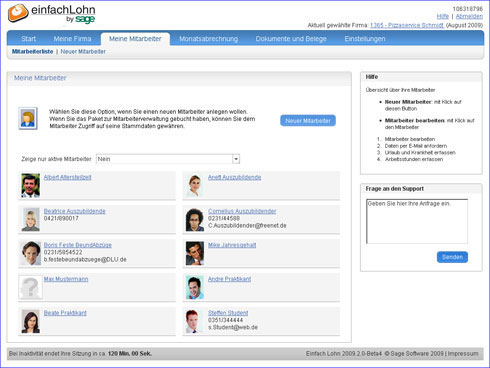Open Cornelius Auszubildender's photo thumbnail
490x368 pixels.
pyautogui.click(x=195, y=220)
